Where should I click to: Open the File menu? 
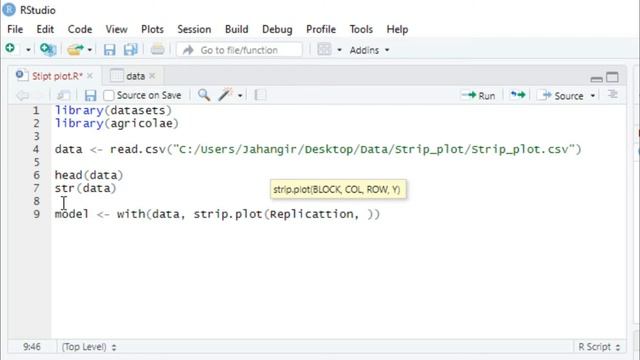pos(15,29)
